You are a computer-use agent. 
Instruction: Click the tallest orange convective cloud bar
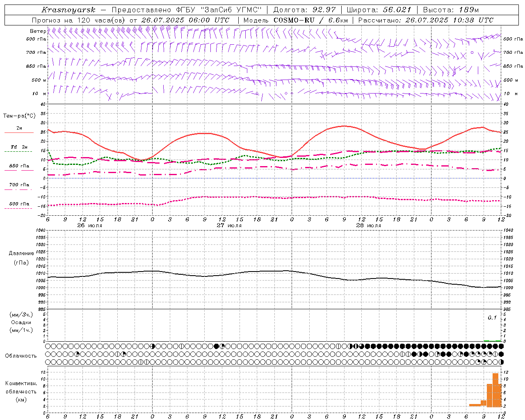pos(495,390)
